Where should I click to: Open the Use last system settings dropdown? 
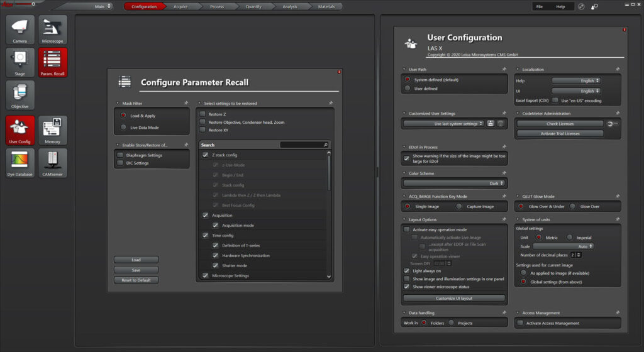[444, 124]
